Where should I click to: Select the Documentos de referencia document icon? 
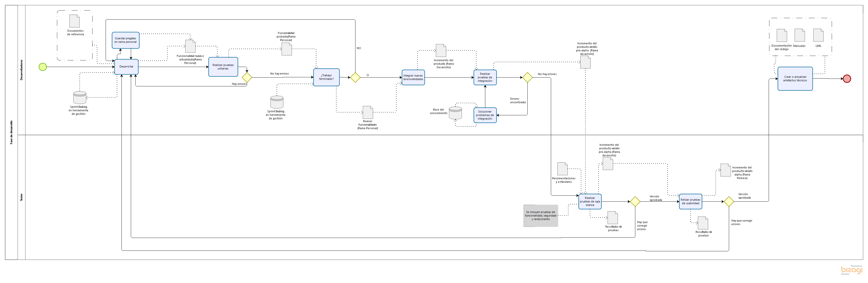74,21
